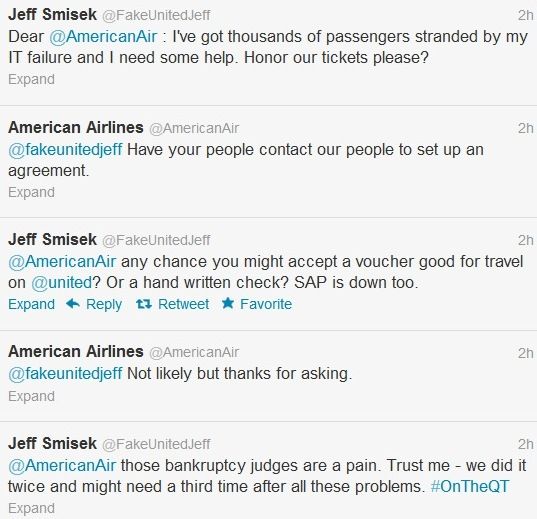Image resolution: width=537 pixels, height=519 pixels.
Task: Click the 2h timestamp of first tweet
Action: 526,15
